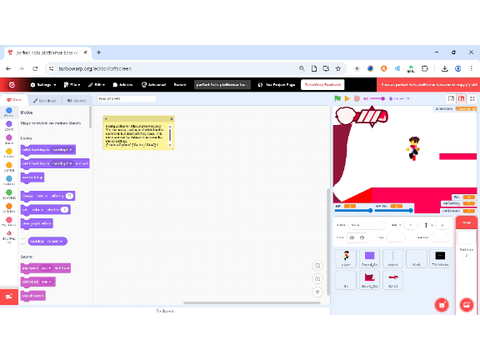
Task: Select the Operators block category
Action: click(9, 194)
